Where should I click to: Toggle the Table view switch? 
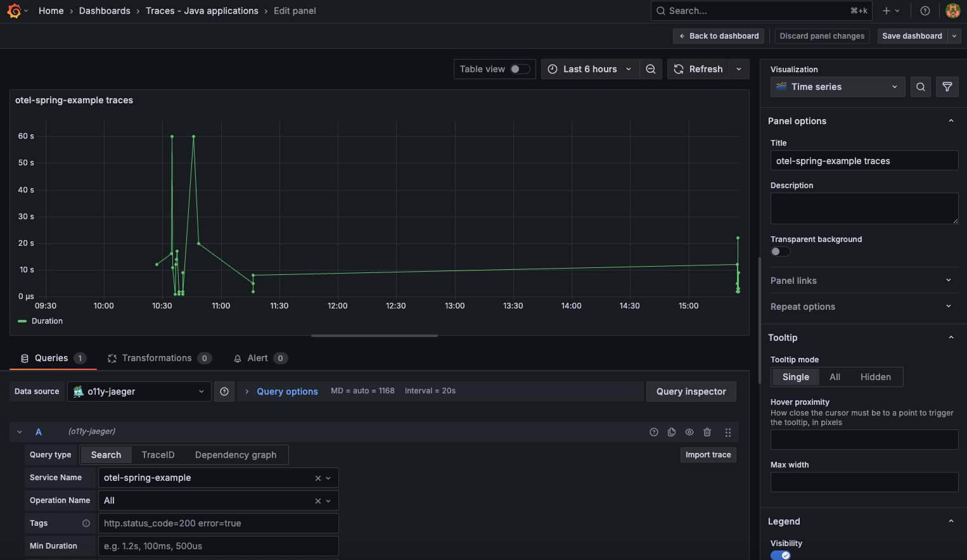click(x=520, y=69)
